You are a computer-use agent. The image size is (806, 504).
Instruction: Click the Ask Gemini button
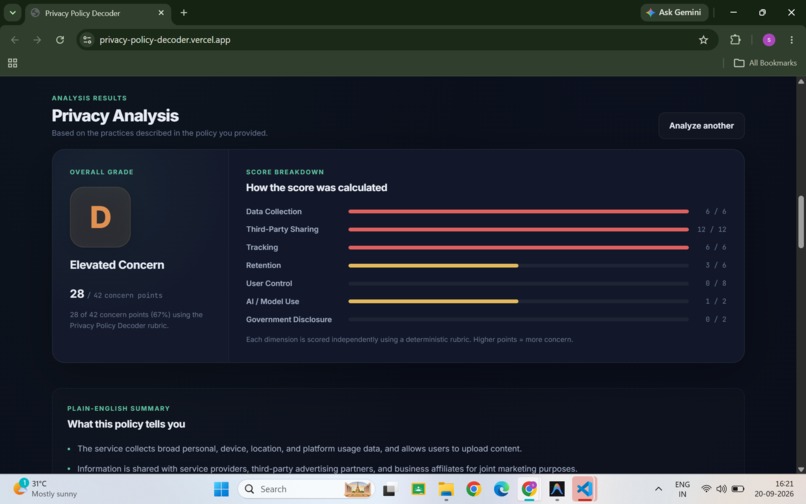point(674,12)
